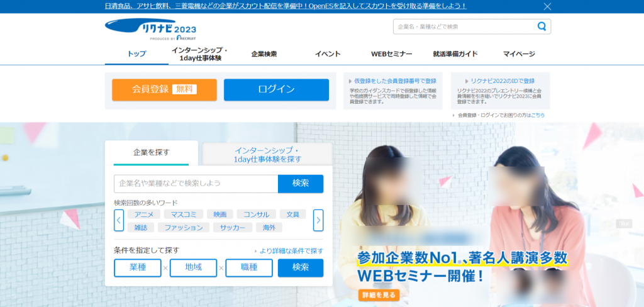The height and width of the screenshot is (307, 644).
Task: Select the コンサル keyword tag
Action: coord(257,214)
